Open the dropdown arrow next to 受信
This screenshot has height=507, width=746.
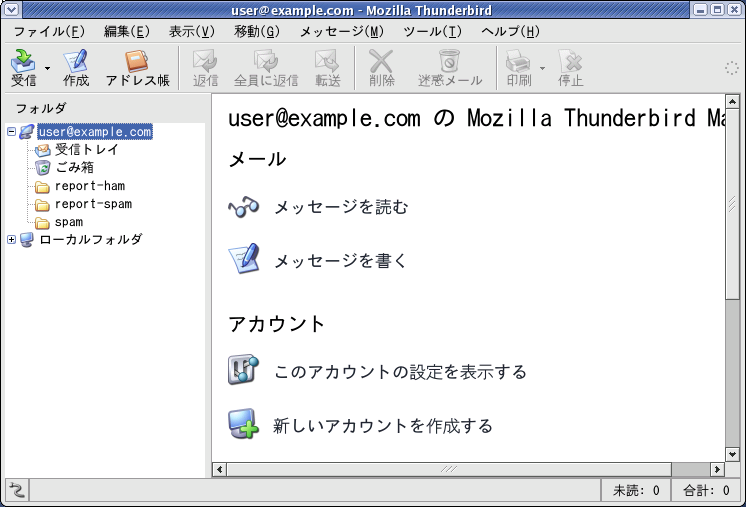47,68
